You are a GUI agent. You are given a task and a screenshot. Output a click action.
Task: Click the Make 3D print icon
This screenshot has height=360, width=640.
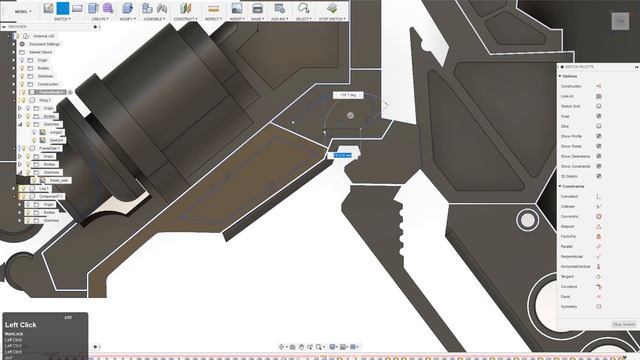257,8
